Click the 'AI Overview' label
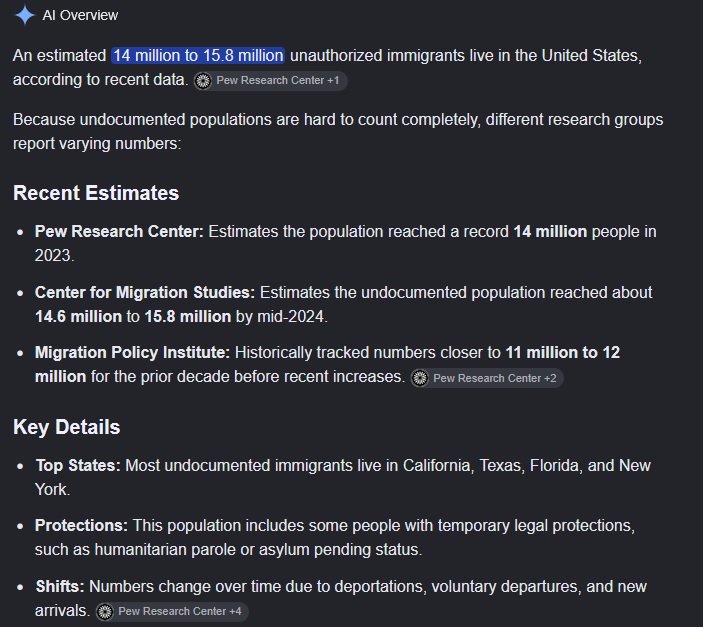 pos(80,15)
